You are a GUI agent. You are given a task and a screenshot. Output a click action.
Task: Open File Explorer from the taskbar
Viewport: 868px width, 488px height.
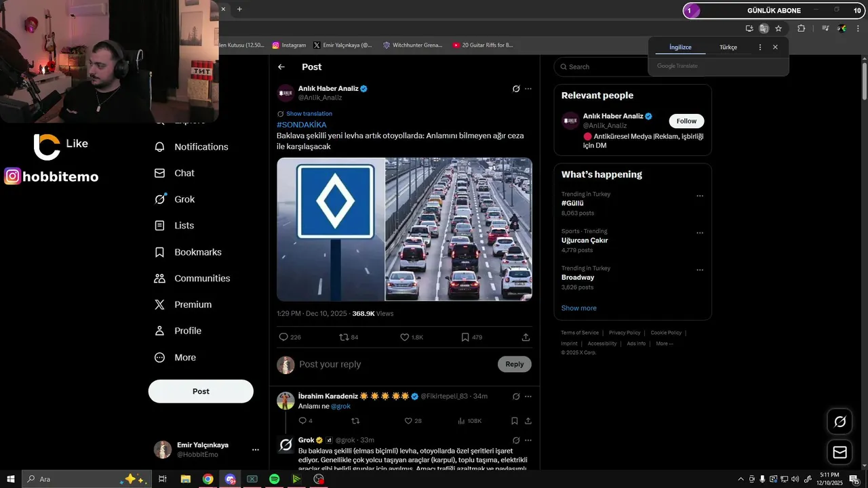pyautogui.click(x=186, y=479)
